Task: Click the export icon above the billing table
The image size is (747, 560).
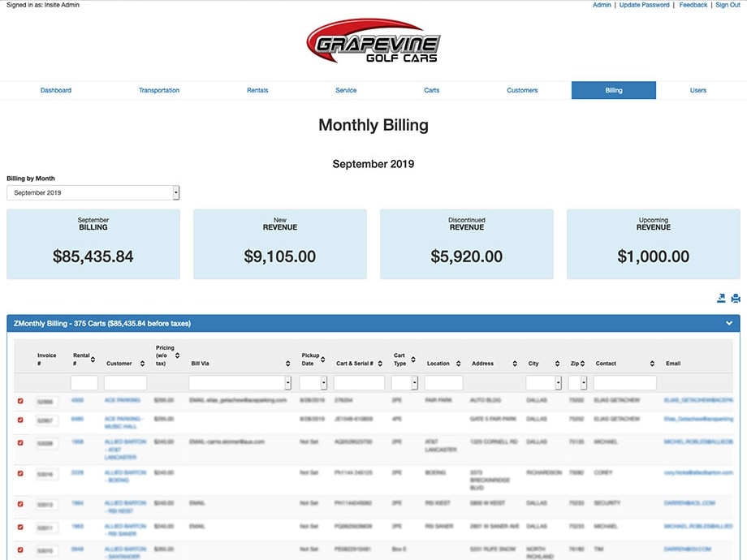Action: pos(721,299)
